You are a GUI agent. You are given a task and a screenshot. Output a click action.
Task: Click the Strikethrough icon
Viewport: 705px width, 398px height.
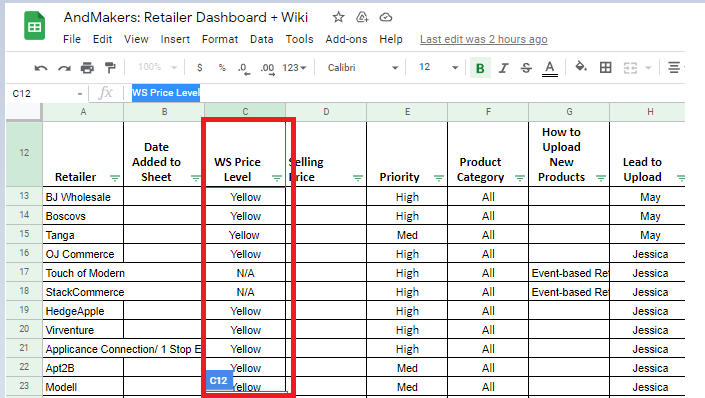[526, 68]
